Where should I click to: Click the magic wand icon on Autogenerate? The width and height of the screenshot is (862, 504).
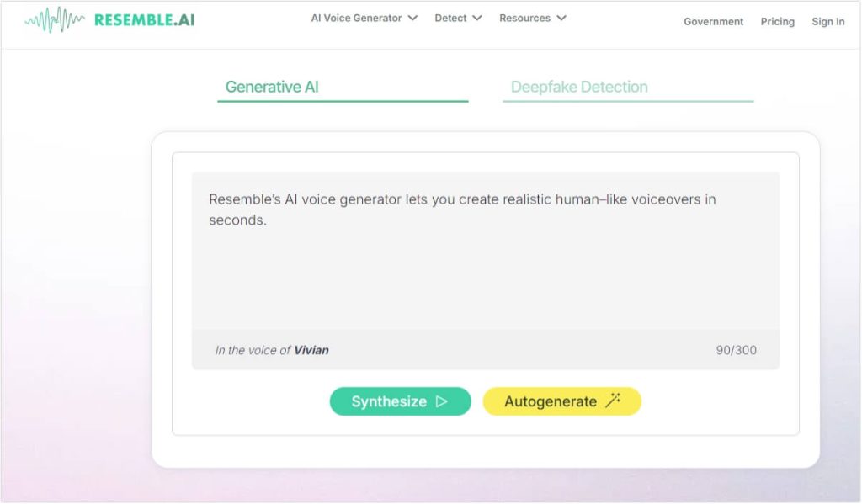(613, 401)
